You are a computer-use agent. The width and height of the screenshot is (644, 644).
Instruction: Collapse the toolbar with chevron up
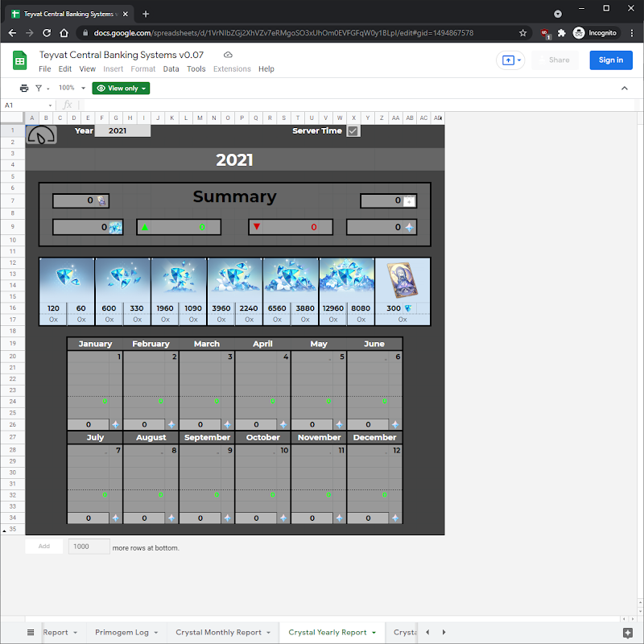pyautogui.click(x=625, y=88)
